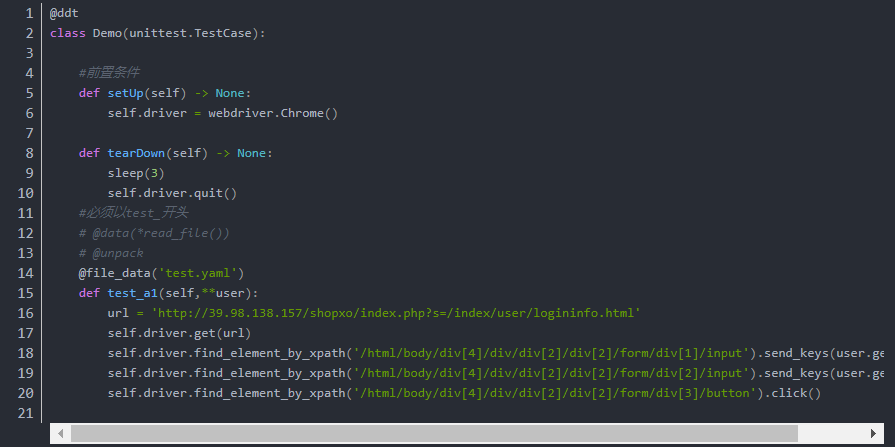Click self.driver assignment on line 6

[147, 113]
